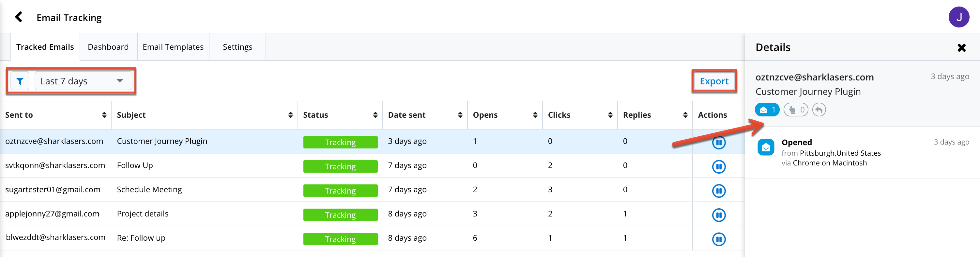Sort table by Opens column

pos(534,115)
